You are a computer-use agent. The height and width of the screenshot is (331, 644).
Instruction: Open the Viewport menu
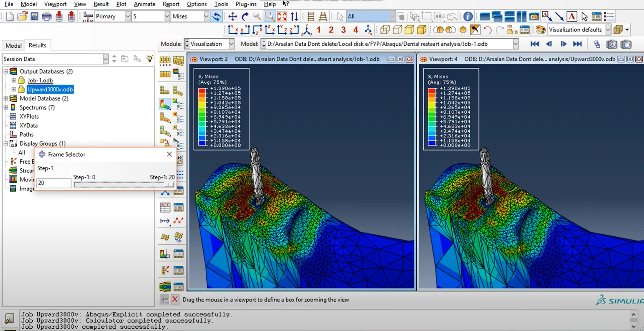click(x=55, y=4)
